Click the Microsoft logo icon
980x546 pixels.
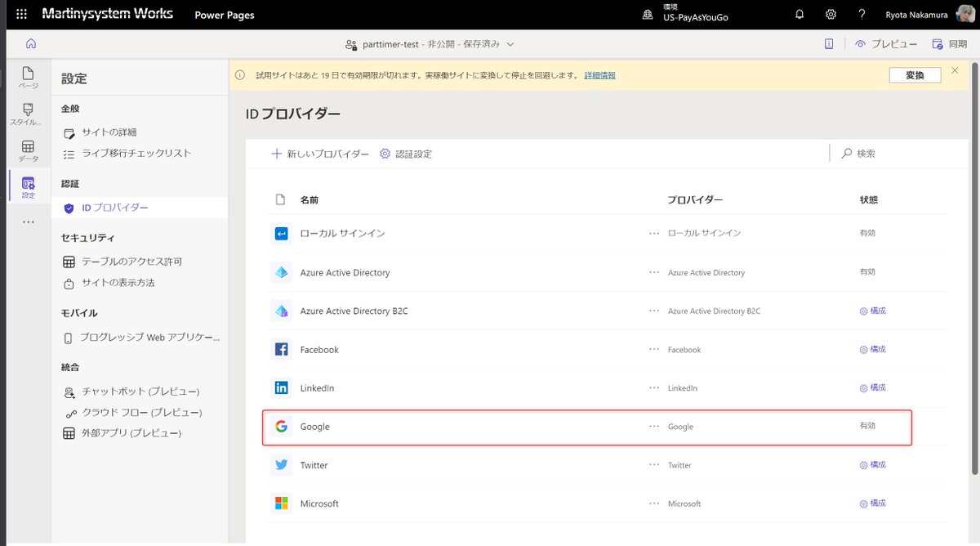point(281,503)
